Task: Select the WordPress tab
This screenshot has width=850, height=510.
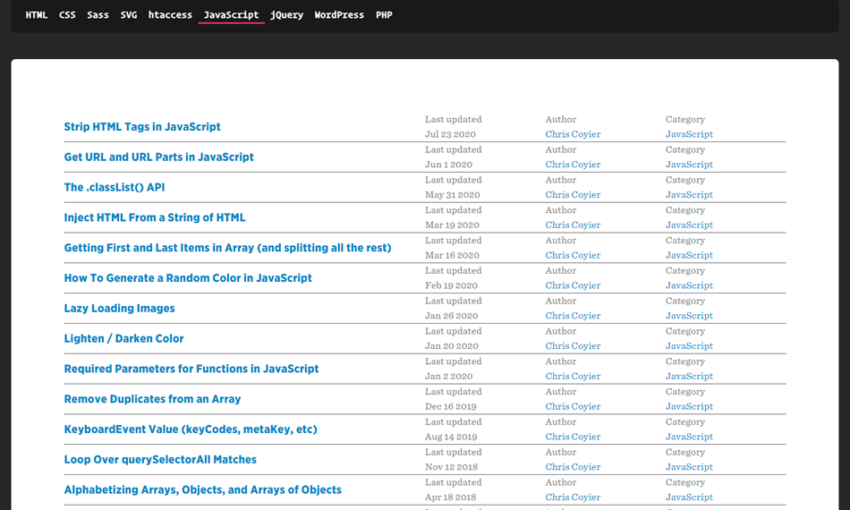Action: point(339,15)
